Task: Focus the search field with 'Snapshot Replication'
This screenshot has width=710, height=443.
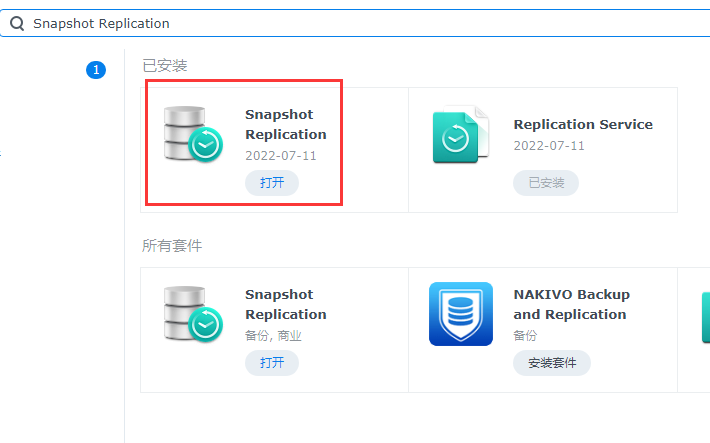Action: 355,23
